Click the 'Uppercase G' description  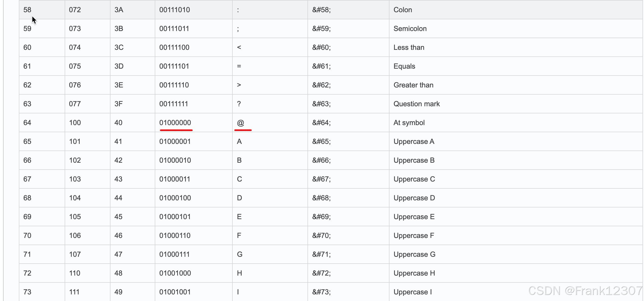point(414,254)
